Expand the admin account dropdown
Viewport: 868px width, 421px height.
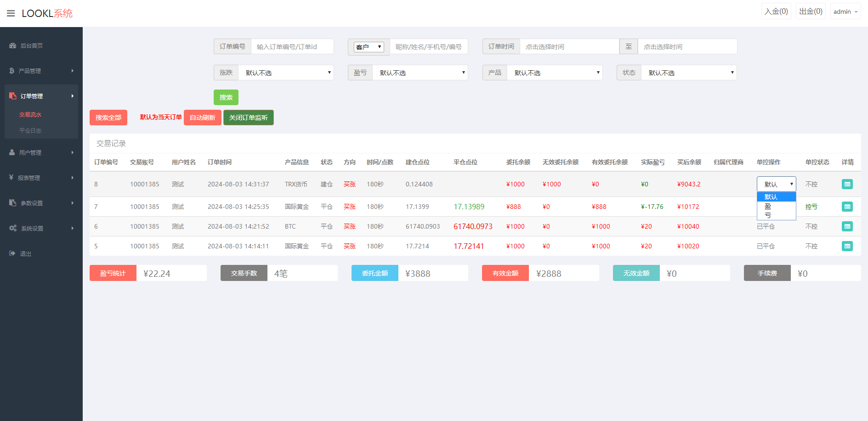pyautogui.click(x=845, y=11)
